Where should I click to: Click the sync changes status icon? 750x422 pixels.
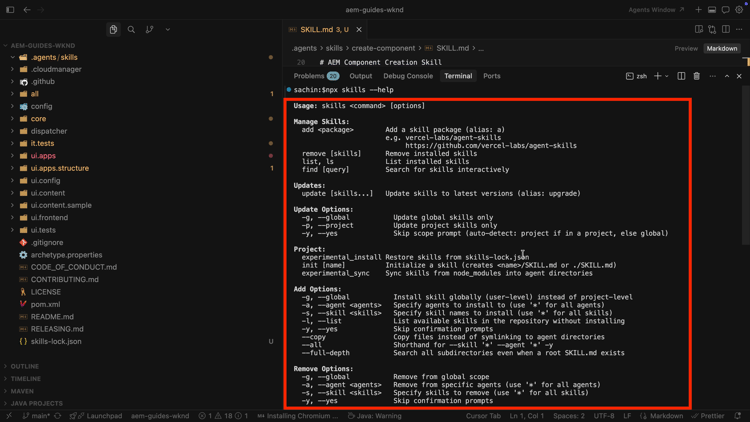point(58,416)
